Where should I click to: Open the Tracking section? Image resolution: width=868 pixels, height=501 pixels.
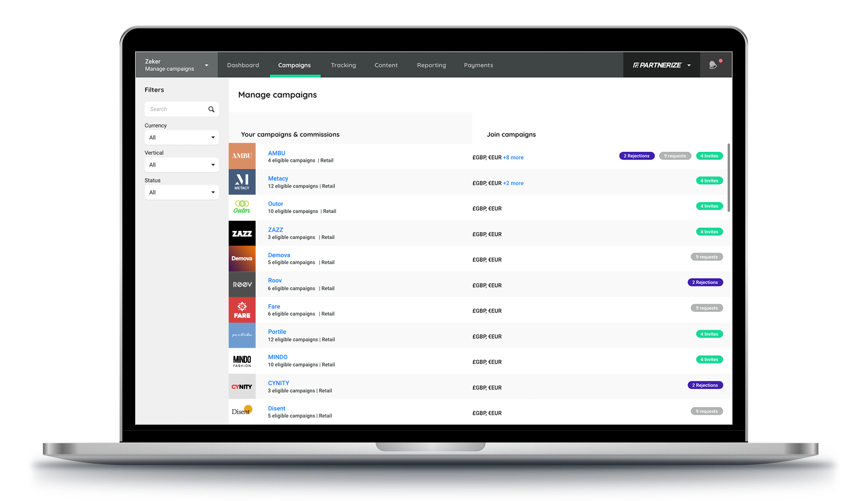coord(343,65)
